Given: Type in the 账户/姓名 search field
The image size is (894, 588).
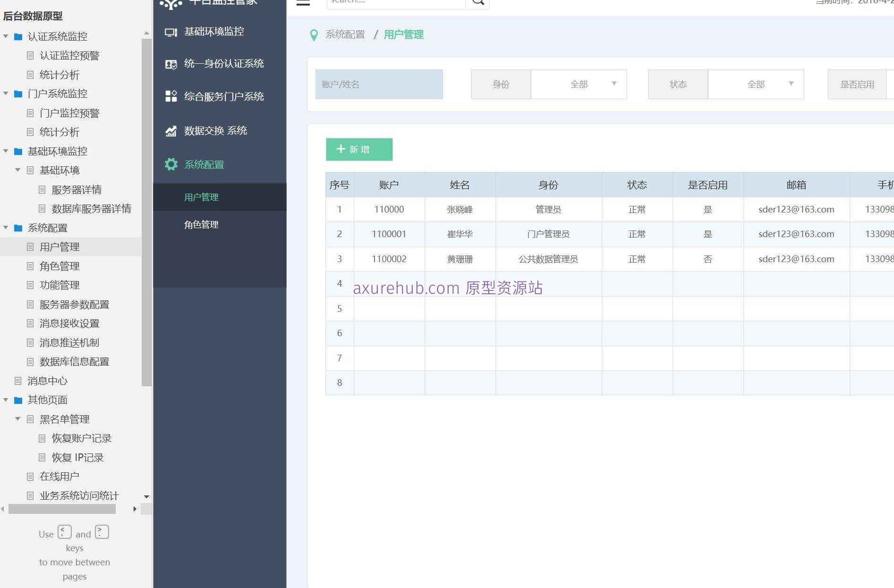Looking at the screenshot, I should point(379,84).
